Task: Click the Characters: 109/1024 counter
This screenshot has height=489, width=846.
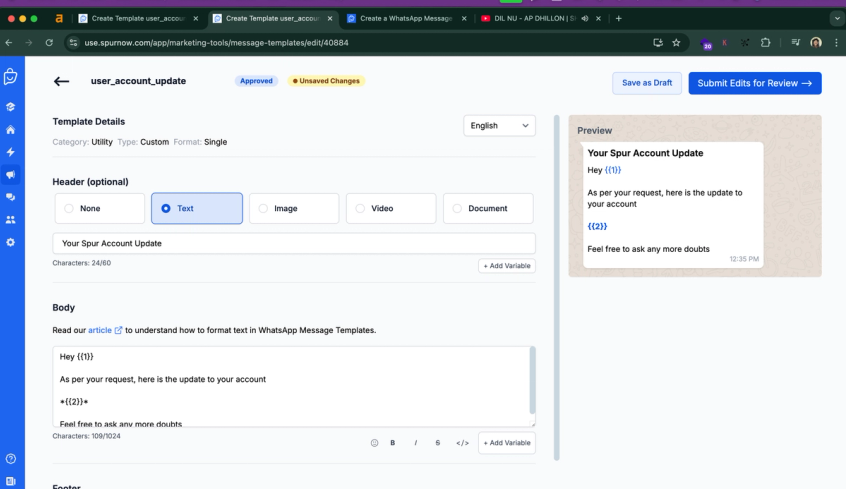Action: [86, 436]
